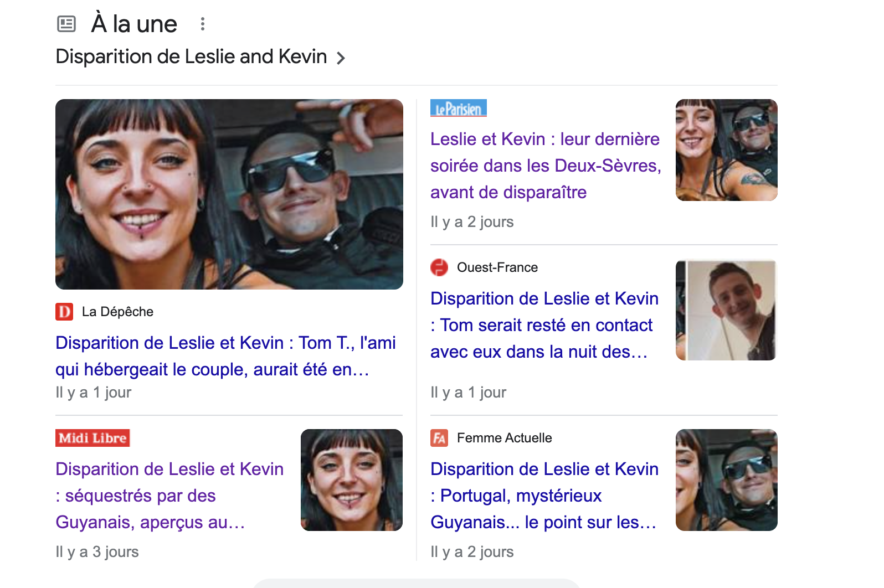Click the newspaper icon beside À la une
This screenshot has height=588, width=884.
click(66, 24)
